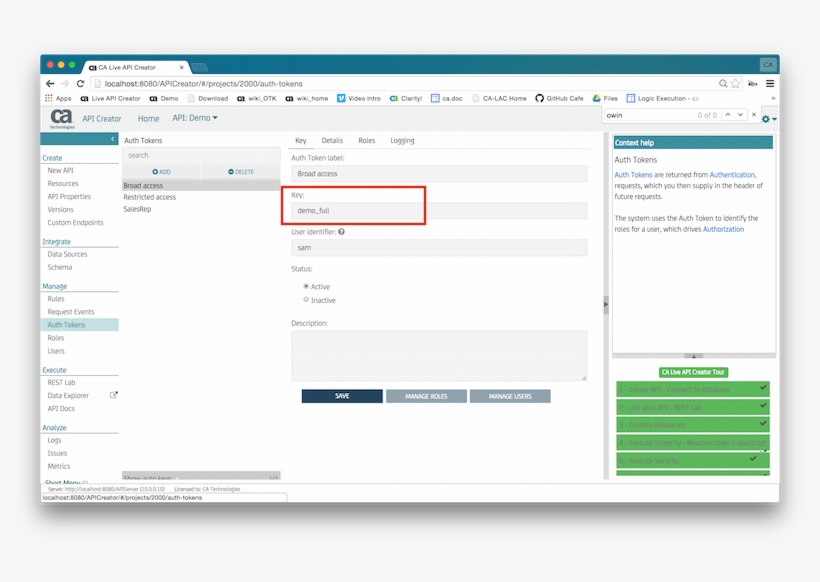
Task: Click zoom magnifier icon in address bar
Action: [723, 84]
